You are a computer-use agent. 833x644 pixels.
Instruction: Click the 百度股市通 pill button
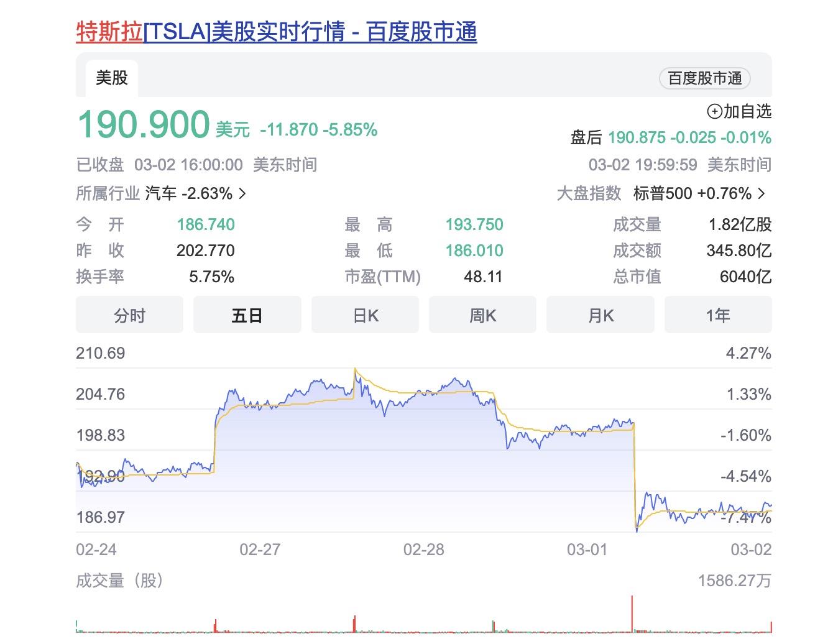[x=705, y=78]
